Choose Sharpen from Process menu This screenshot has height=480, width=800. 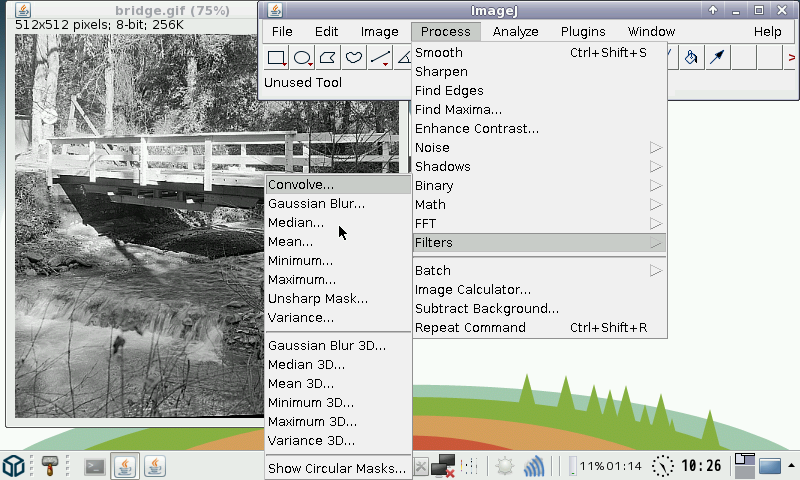pos(539,72)
